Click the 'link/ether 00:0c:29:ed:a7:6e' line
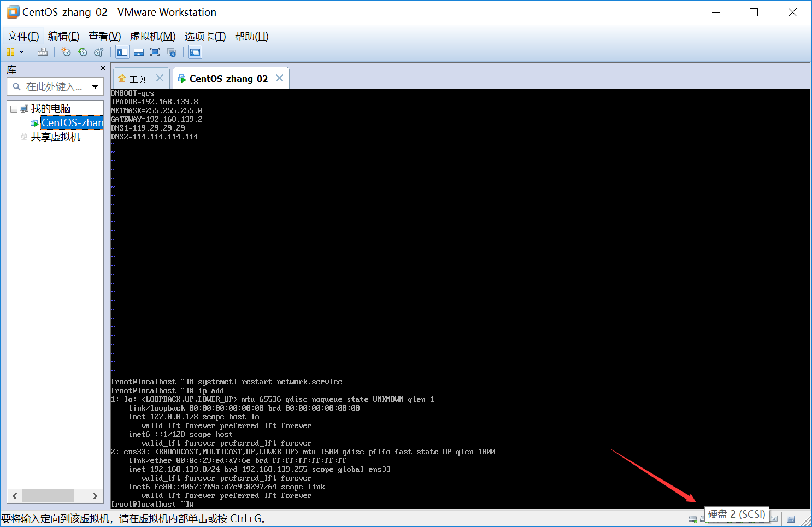The width and height of the screenshot is (812, 527). [x=237, y=460]
